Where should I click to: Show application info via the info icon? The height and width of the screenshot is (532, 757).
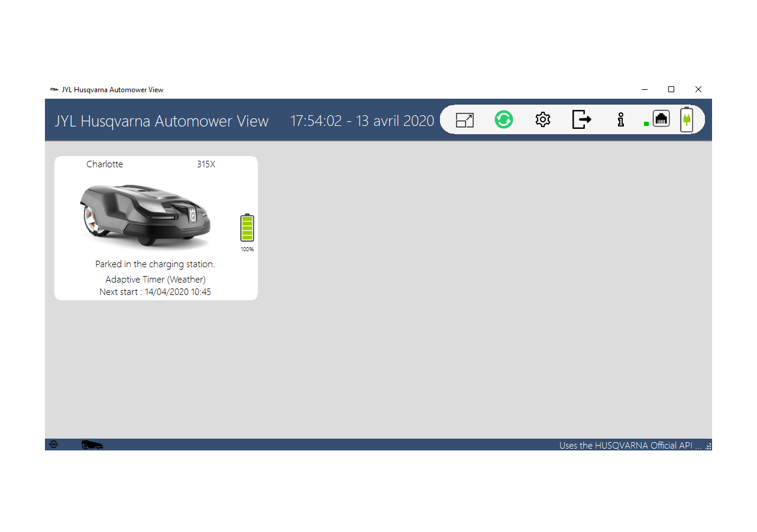point(620,119)
